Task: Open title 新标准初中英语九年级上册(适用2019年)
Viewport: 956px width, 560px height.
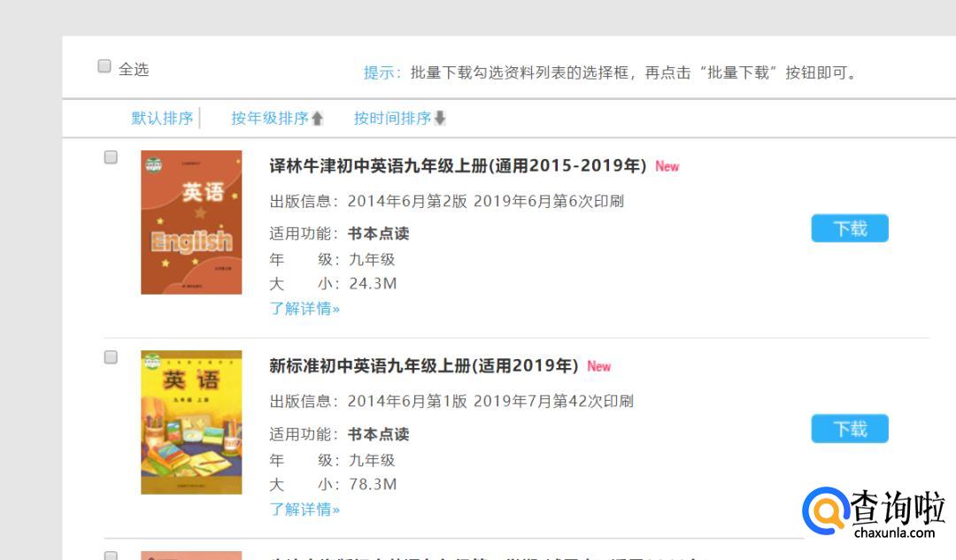Action: coord(424,365)
